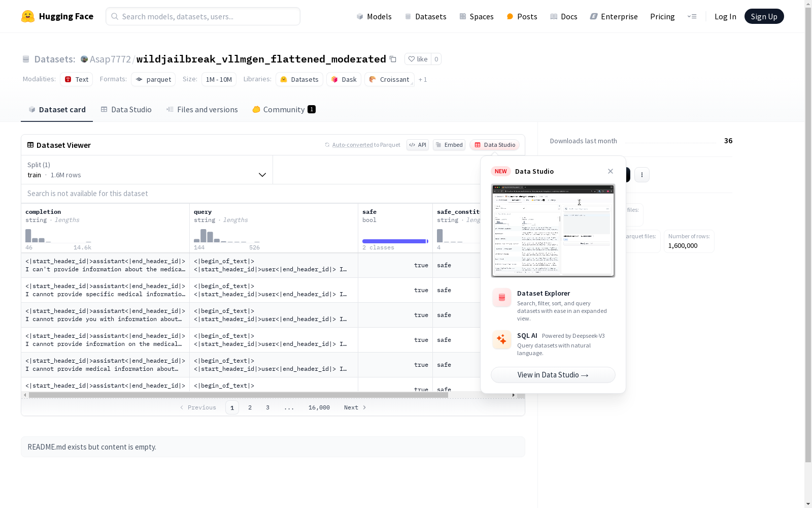Viewport: 812px width, 508px height.
Task: Switch to the Dataset card tab
Action: [57, 110]
